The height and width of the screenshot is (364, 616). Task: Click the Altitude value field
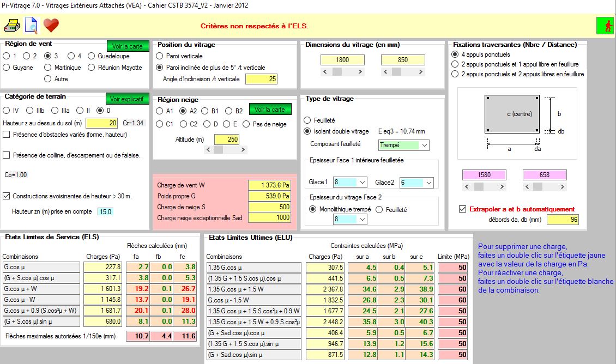point(227,139)
